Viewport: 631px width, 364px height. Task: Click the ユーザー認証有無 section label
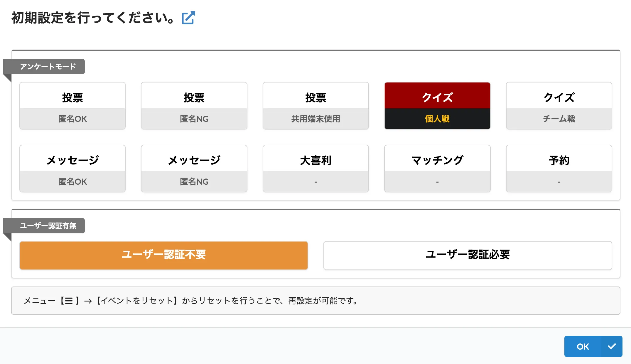click(48, 225)
